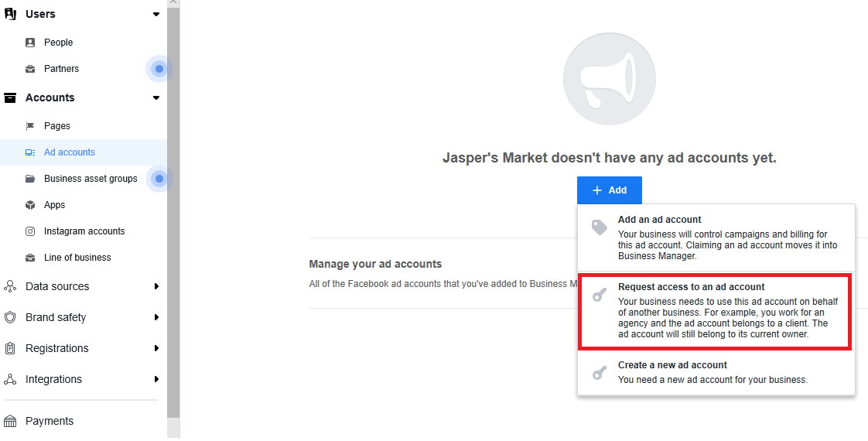This screenshot has width=868, height=441.
Task: Click the plus icon on the Add button
Action: [x=597, y=191]
